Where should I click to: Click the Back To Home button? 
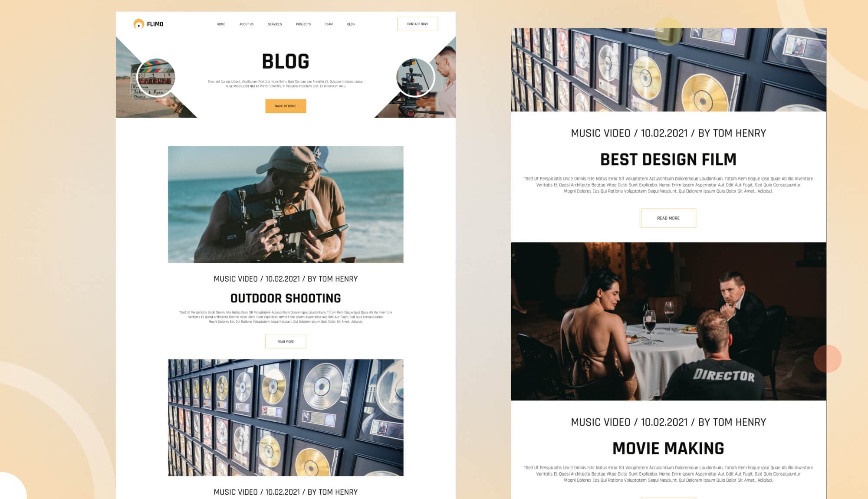pos(286,106)
